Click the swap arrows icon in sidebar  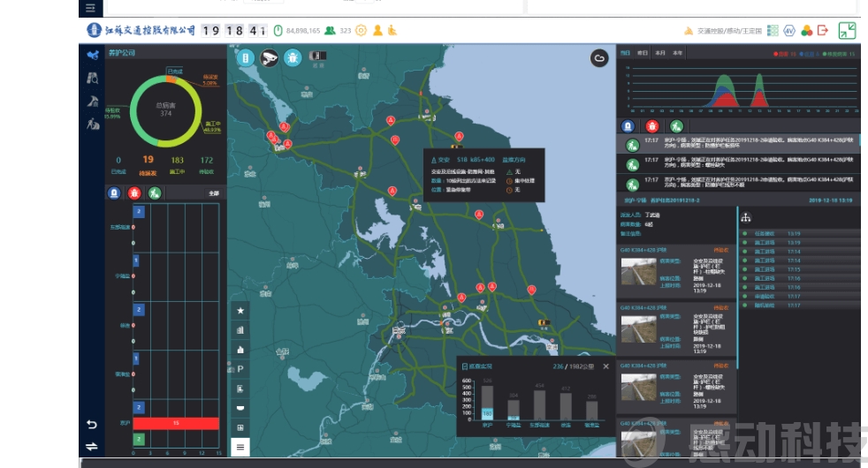point(92,446)
